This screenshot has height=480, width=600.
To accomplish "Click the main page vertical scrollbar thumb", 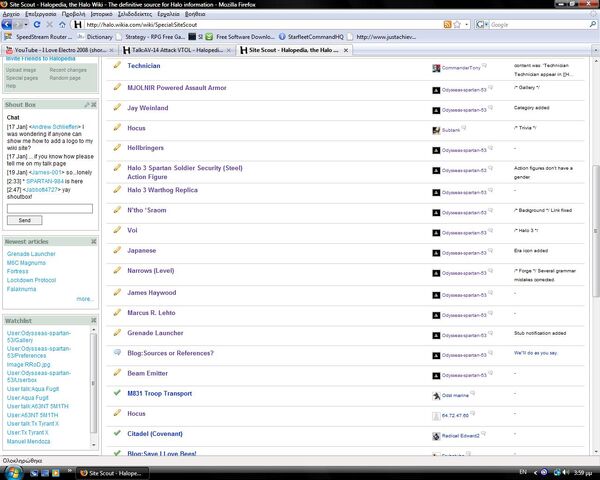I will point(595,230).
